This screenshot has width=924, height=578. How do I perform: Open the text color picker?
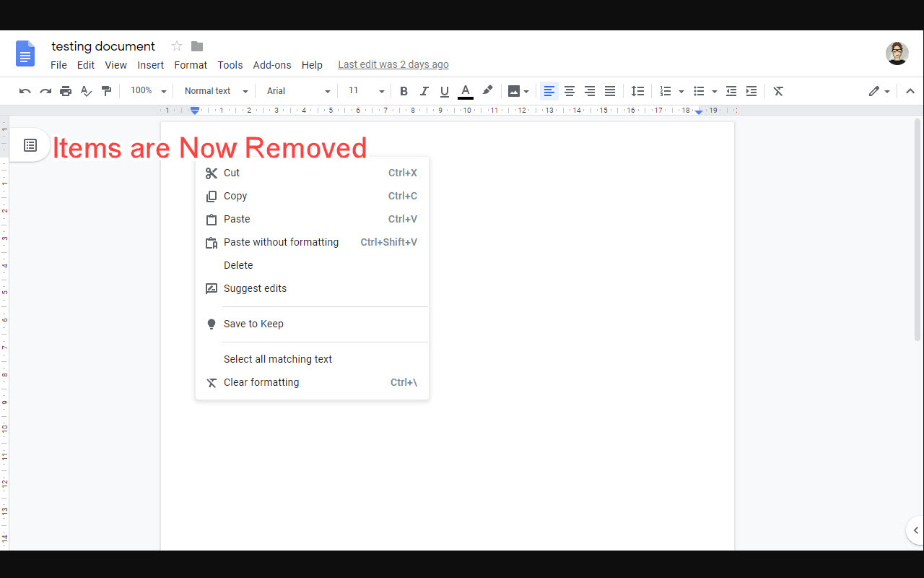(466, 91)
